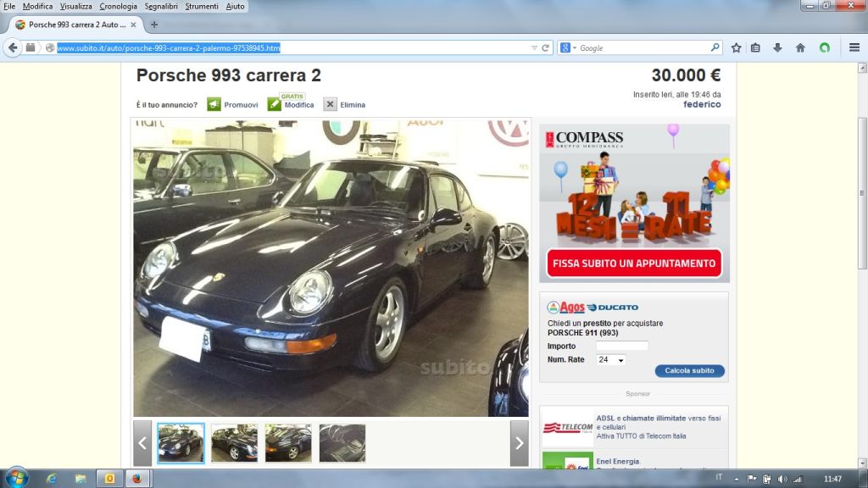Screen dimensions: 868x488
Task: Open the bookmarks list icon
Action: point(755,48)
